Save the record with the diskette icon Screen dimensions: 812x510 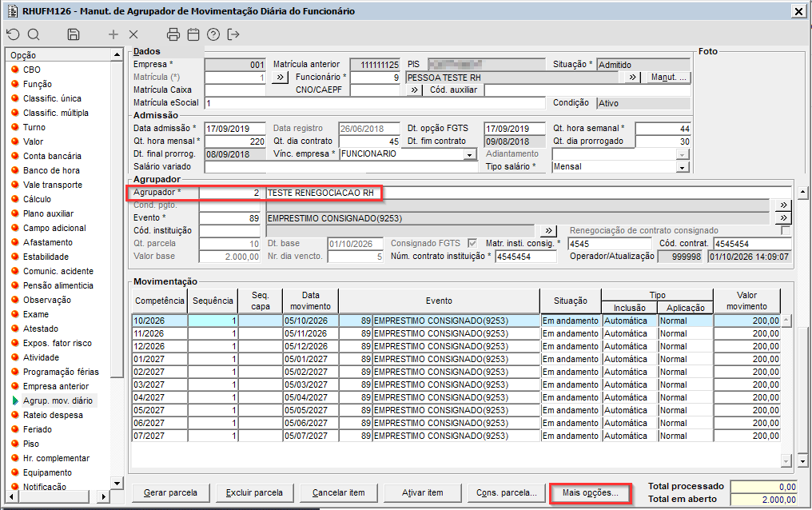[x=74, y=34]
